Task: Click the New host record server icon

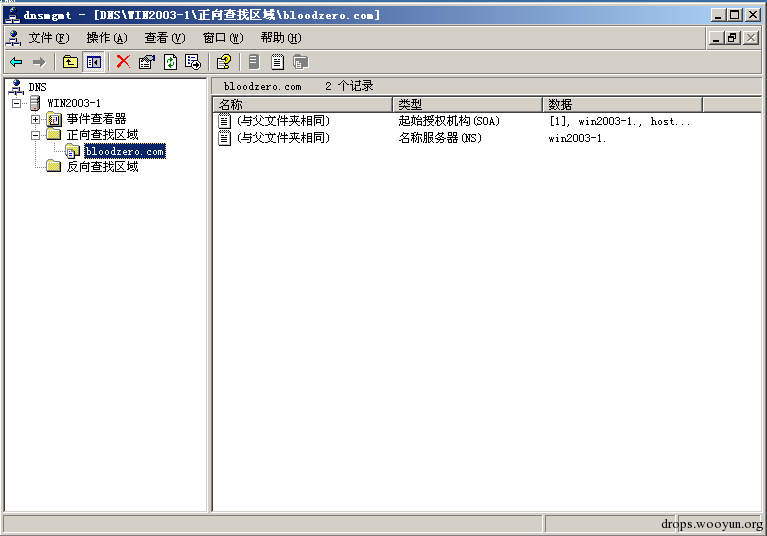Action: pyautogui.click(x=254, y=62)
